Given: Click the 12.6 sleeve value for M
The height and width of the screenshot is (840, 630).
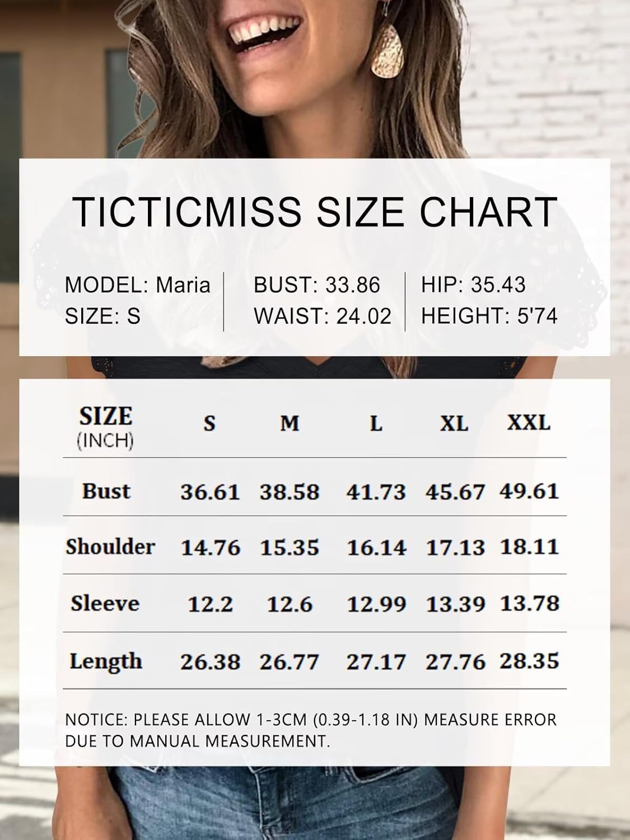Looking at the screenshot, I should click(290, 605).
